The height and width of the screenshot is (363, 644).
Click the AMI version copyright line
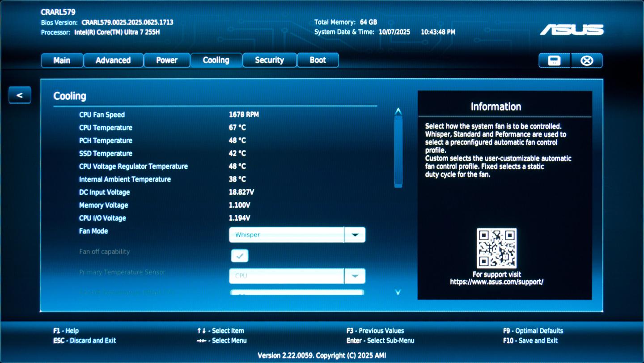coord(322,355)
